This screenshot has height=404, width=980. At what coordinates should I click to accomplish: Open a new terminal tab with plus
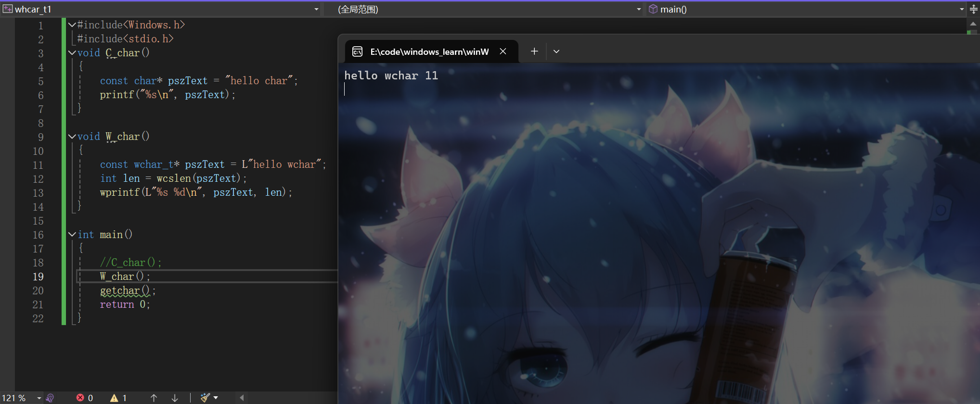[534, 51]
